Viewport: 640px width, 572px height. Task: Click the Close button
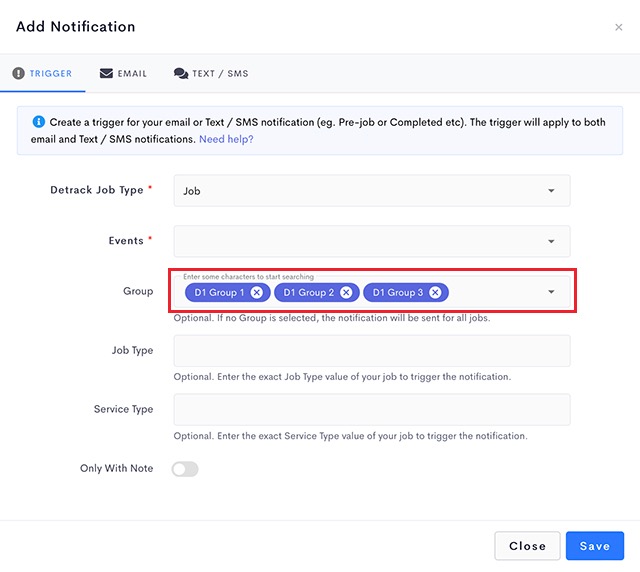point(527,546)
